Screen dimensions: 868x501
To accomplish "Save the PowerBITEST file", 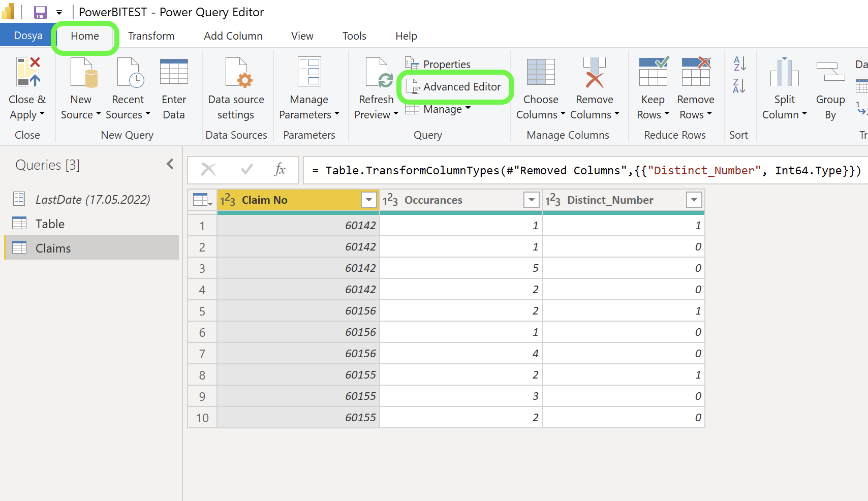I will 40,12.
